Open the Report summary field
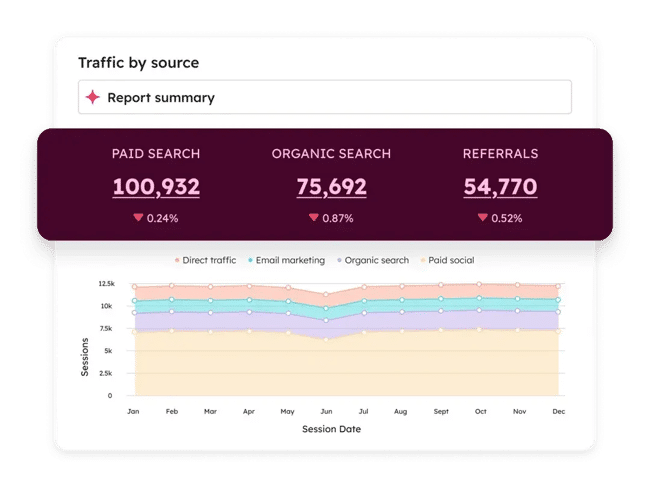The height and width of the screenshot is (487, 650). pos(325,97)
